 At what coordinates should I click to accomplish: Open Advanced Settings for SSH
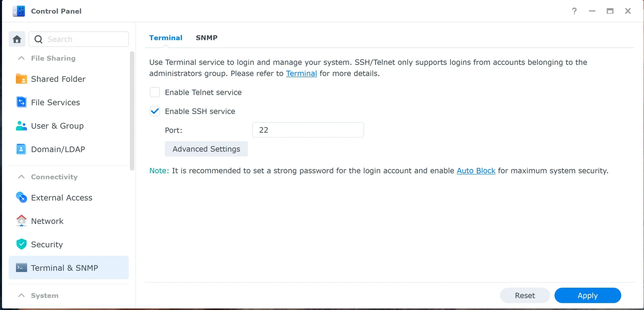[x=206, y=149]
